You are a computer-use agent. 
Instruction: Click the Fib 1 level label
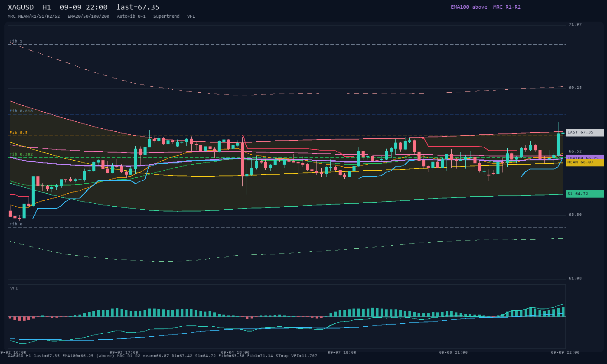point(16,42)
